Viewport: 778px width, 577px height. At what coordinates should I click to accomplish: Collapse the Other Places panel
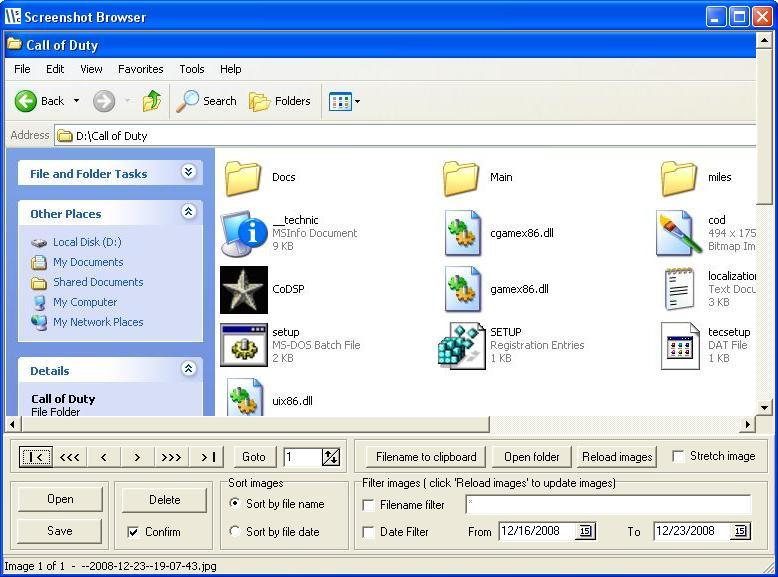[188, 212]
